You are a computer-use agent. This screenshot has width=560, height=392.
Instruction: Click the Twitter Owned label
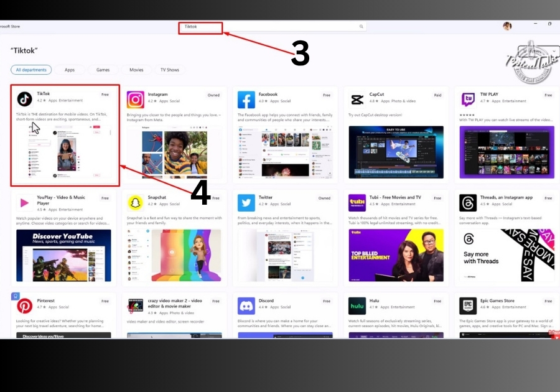coord(324,198)
